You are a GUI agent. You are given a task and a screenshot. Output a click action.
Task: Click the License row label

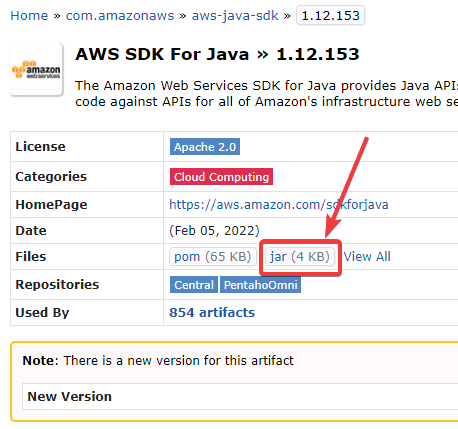pyautogui.click(x=40, y=147)
